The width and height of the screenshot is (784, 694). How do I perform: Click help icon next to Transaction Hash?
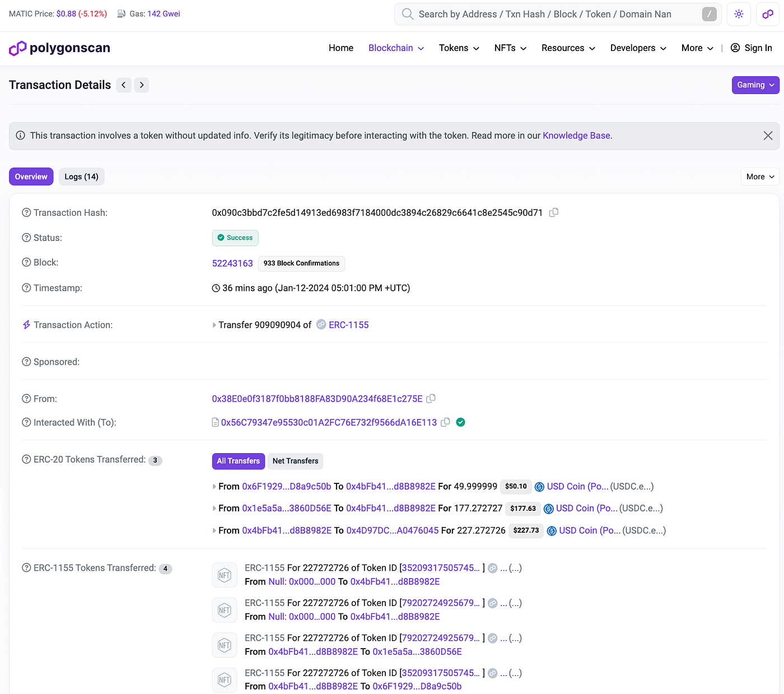pos(26,212)
